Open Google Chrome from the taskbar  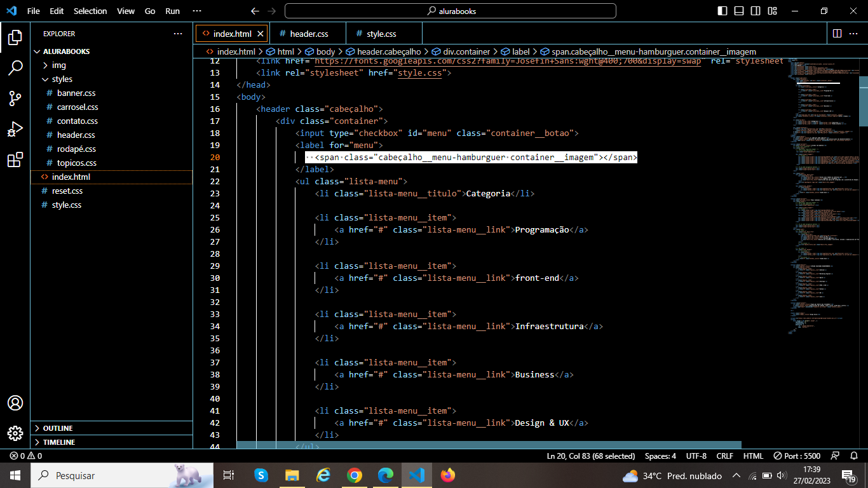point(355,475)
